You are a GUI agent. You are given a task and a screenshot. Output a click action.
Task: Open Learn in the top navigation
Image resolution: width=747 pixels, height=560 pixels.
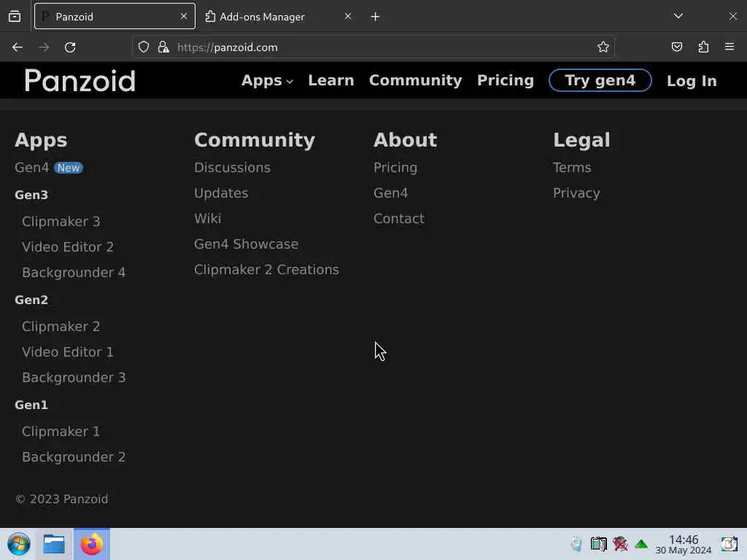click(331, 80)
